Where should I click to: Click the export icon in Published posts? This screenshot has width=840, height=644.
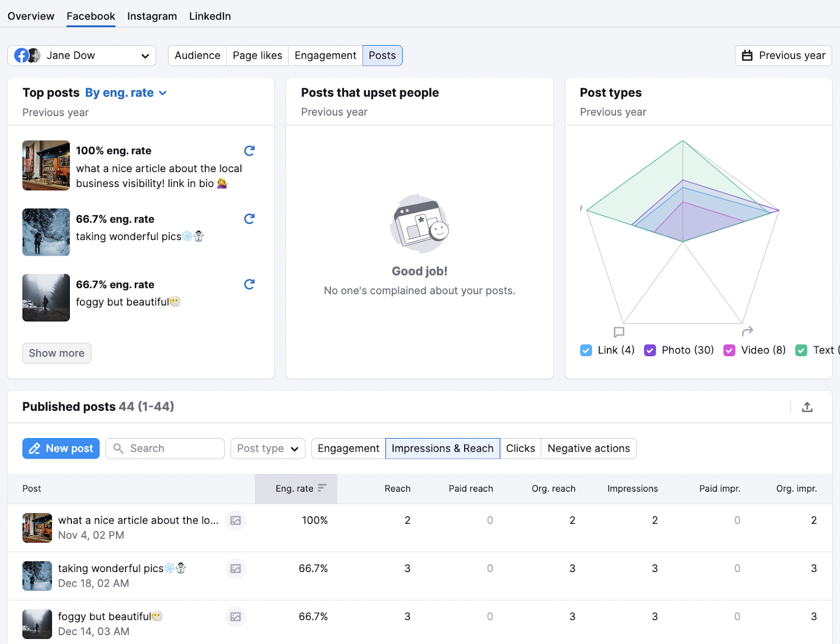[x=807, y=407]
